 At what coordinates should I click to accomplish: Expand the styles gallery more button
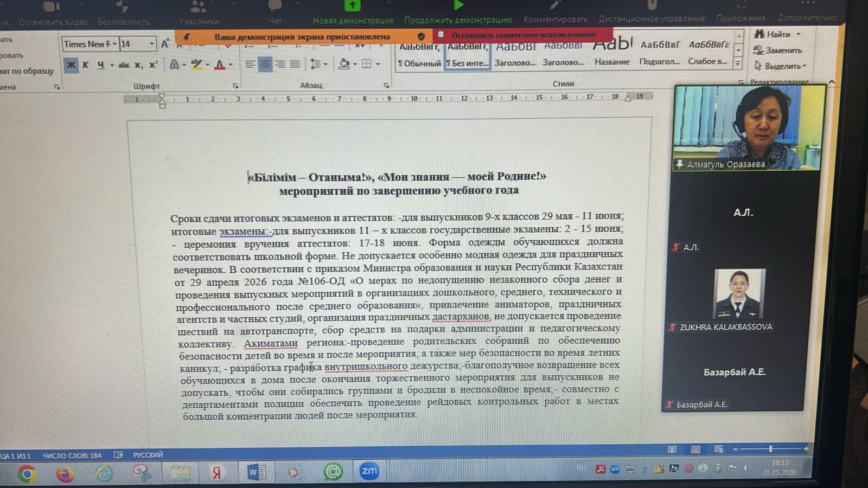[x=737, y=63]
